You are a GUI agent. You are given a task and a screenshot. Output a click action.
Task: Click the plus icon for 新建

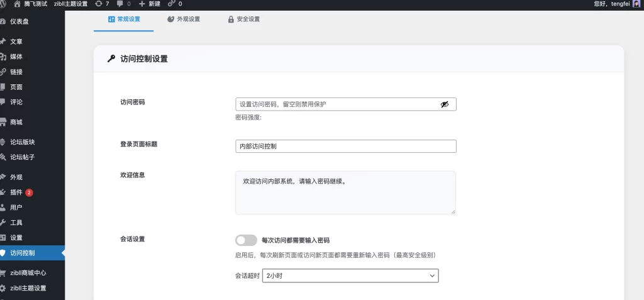(142, 4)
